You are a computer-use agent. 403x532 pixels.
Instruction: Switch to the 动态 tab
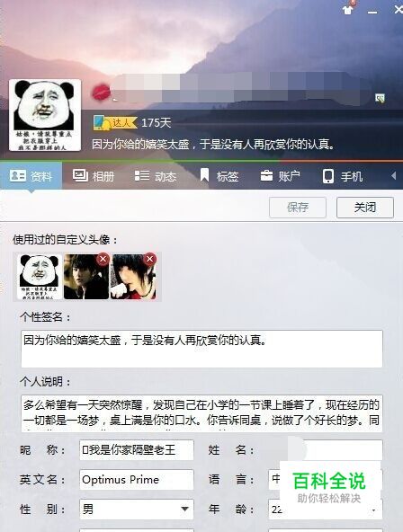pos(156,176)
